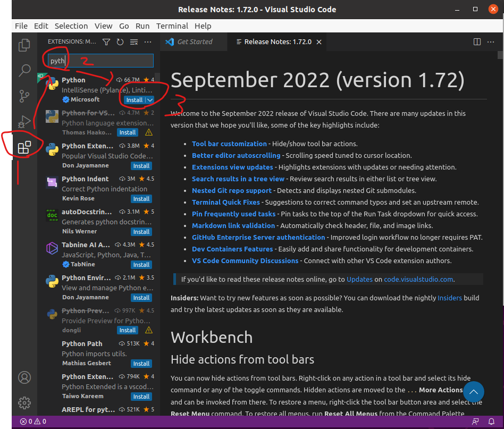Open the Extensions view updates link
Screen dimensions: 504x429
tap(232, 167)
